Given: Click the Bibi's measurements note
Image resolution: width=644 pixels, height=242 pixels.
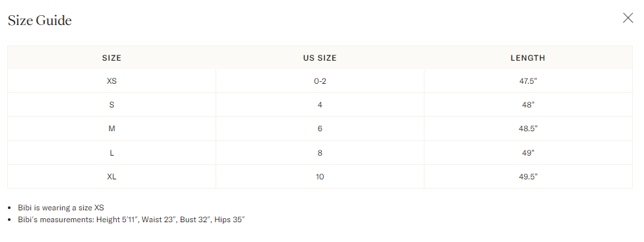Looking at the screenshot, I should pos(131,220).
